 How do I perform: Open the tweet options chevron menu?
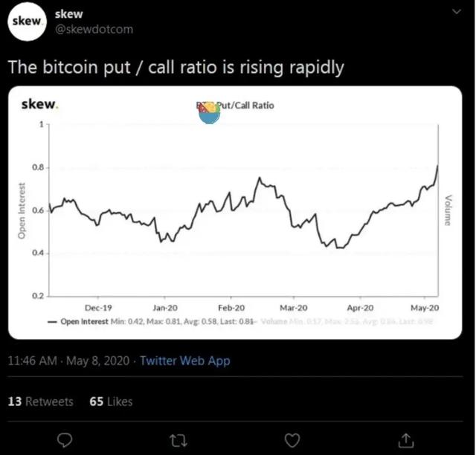456,13
